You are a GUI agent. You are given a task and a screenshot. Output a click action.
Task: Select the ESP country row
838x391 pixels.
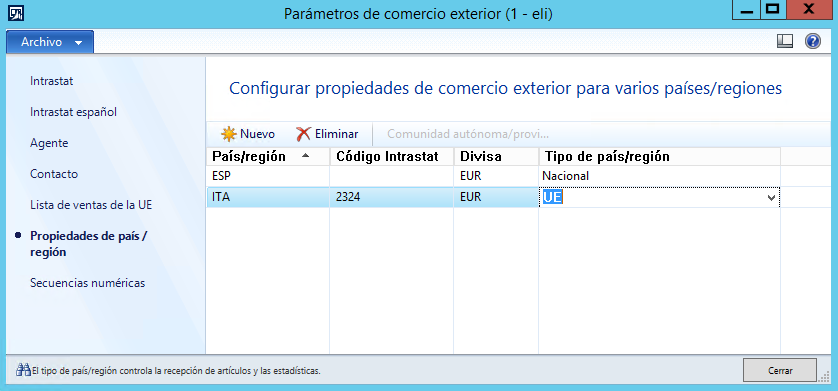(x=493, y=176)
